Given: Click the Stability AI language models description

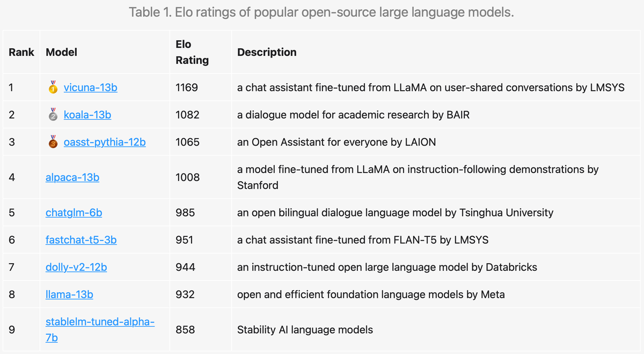Looking at the screenshot, I should tap(305, 330).
